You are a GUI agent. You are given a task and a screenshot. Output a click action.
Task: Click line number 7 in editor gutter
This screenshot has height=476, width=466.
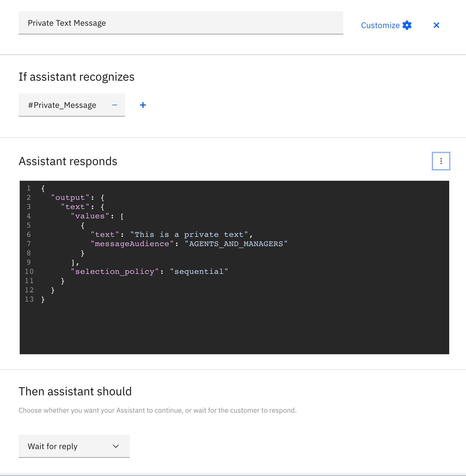click(29, 244)
